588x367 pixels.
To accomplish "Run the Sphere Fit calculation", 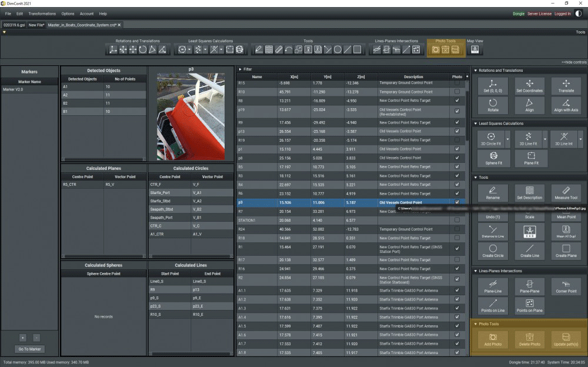I will 493,158.
